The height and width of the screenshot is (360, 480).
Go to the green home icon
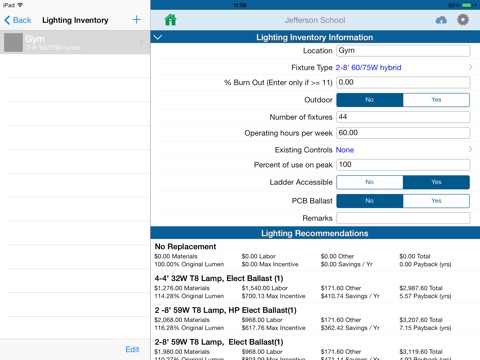pos(170,20)
